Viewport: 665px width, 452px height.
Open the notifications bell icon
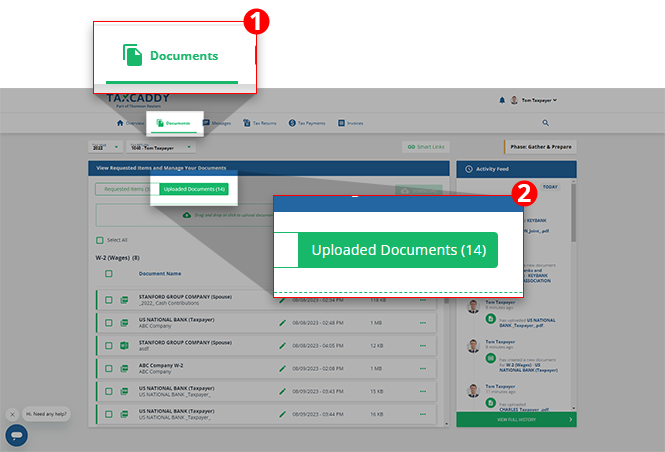click(x=502, y=100)
